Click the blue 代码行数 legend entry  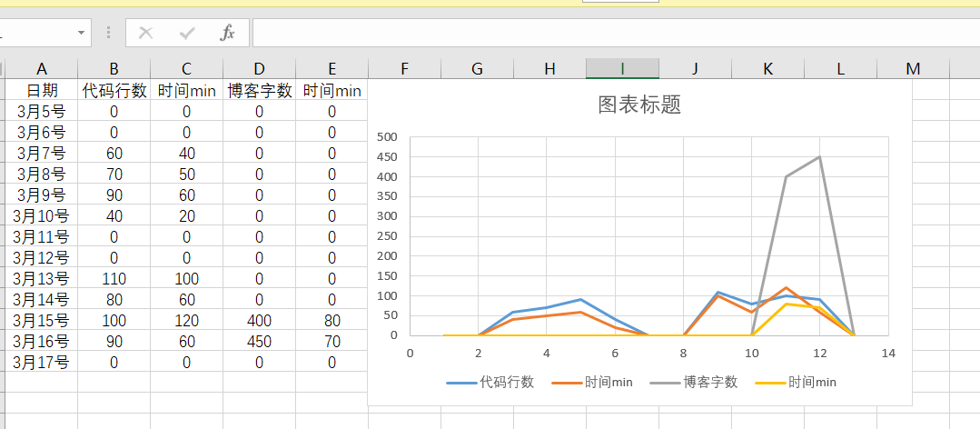490,382
